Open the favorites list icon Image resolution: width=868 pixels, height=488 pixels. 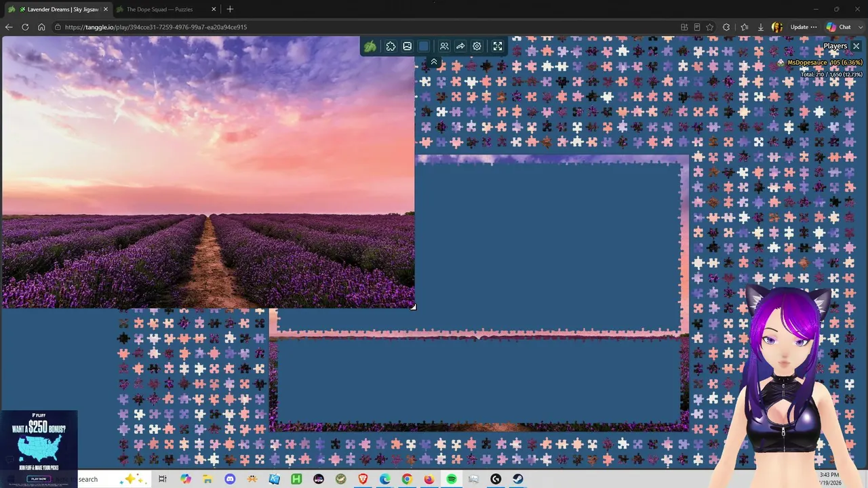point(745,27)
